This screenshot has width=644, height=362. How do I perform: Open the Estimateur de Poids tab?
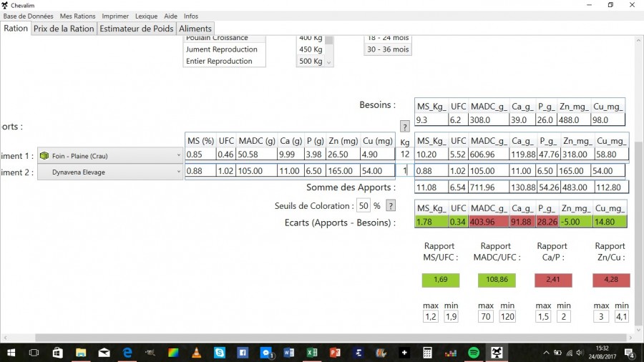pos(136,29)
